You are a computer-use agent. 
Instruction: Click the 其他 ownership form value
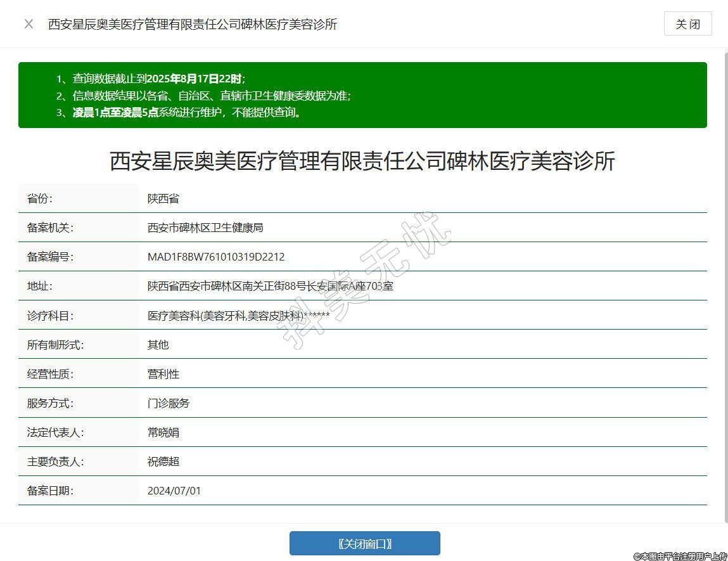click(158, 345)
